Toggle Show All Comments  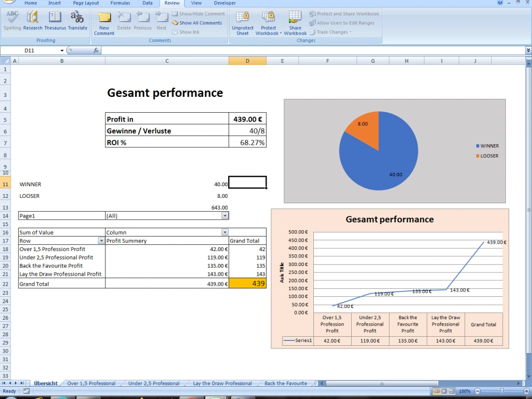[x=197, y=23]
